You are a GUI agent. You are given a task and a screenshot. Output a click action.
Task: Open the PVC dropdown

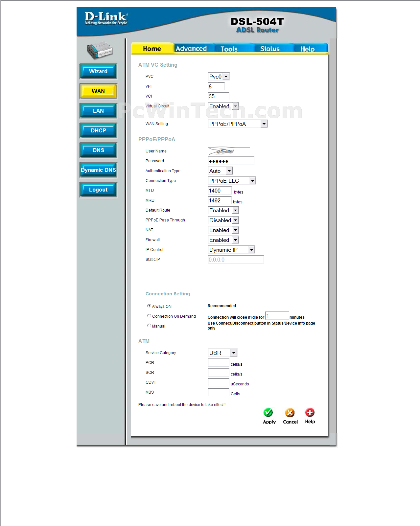[x=219, y=77]
